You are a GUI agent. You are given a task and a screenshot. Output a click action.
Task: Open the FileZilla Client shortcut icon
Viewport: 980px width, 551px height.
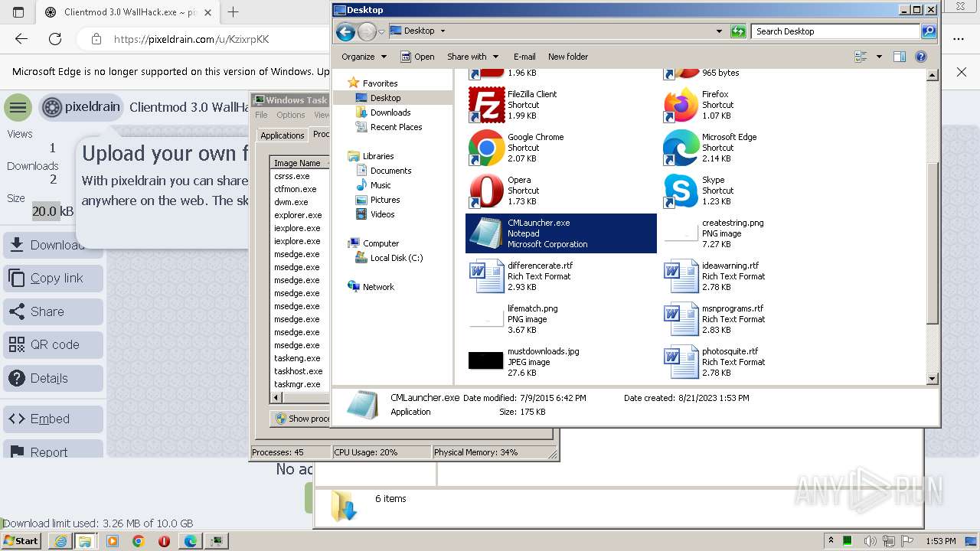click(486, 105)
